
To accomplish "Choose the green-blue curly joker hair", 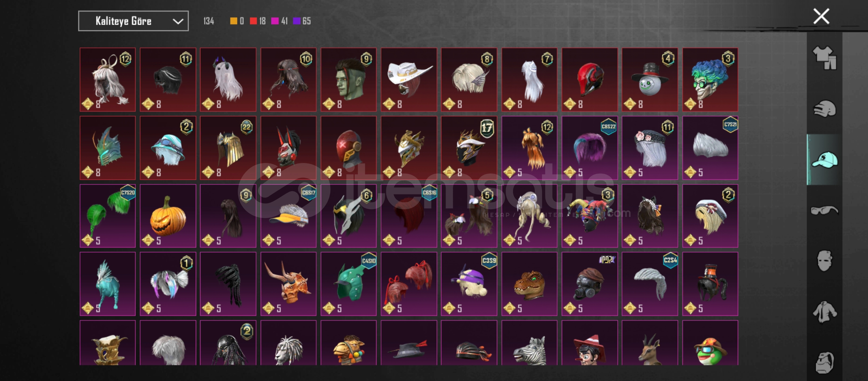I will pos(710,80).
